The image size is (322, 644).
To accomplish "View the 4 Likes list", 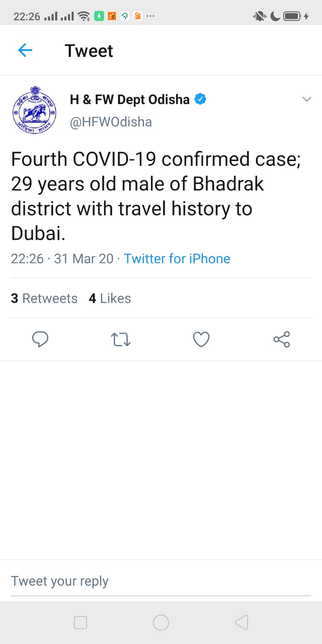I will pos(110,298).
